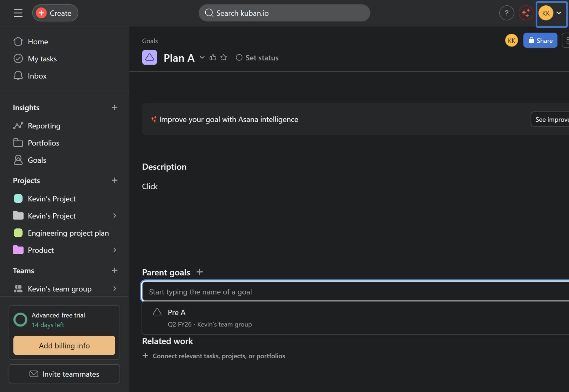The image size is (569, 392).
Task: Open My tasks in sidebar
Action: pyautogui.click(x=42, y=59)
